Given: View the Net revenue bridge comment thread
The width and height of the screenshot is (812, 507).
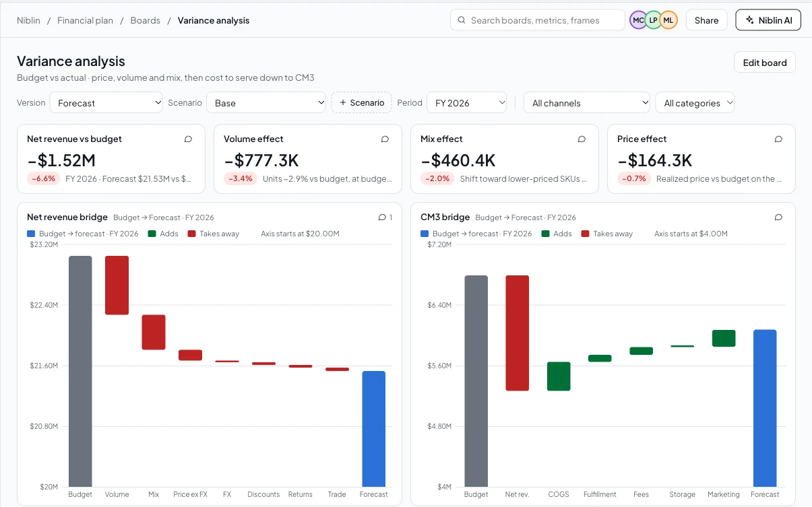Looking at the screenshot, I should (x=385, y=217).
